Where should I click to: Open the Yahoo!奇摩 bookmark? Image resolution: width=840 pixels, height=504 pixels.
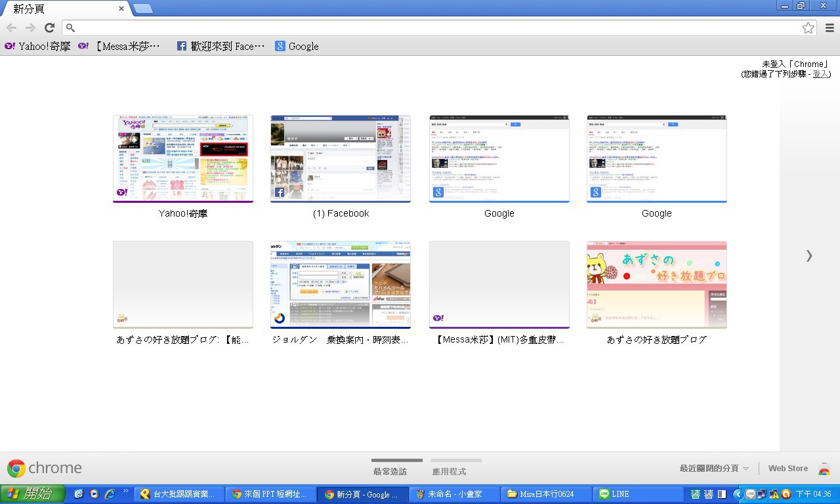pyautogui.click(x=37, y=46)
